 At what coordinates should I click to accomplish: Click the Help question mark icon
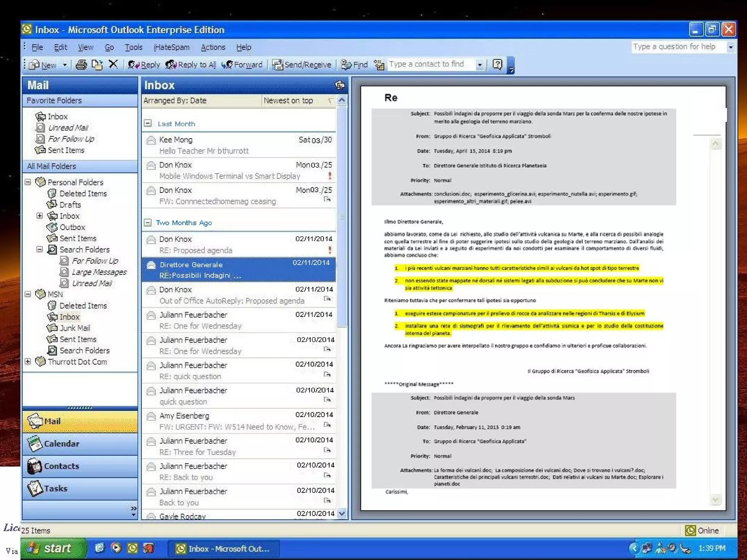pos(498,65)
